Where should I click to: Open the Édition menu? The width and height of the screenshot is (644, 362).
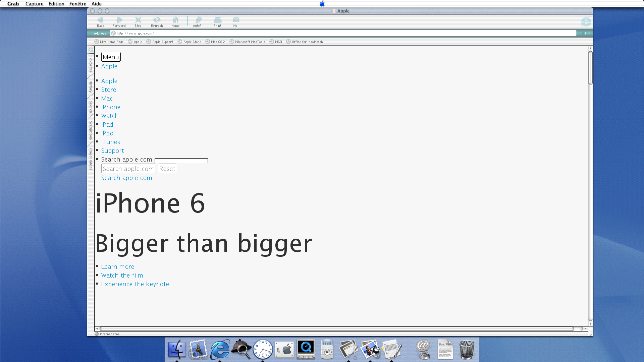(56, 4)
